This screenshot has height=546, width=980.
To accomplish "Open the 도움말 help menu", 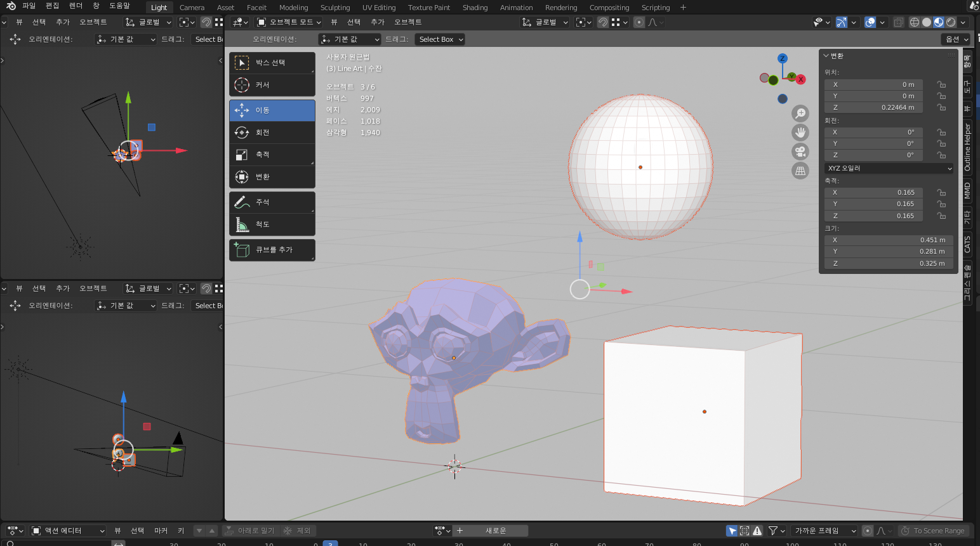I will 119,6.
